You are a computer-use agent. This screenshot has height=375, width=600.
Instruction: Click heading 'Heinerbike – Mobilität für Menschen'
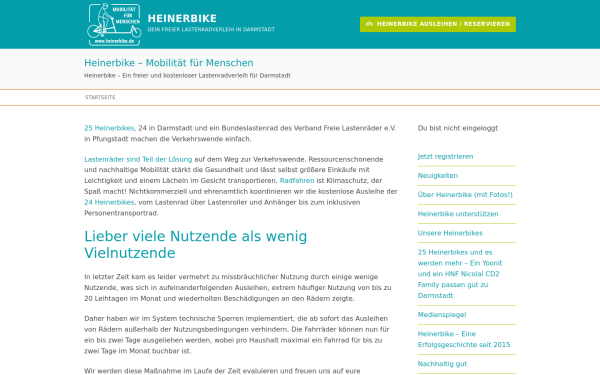169,63
